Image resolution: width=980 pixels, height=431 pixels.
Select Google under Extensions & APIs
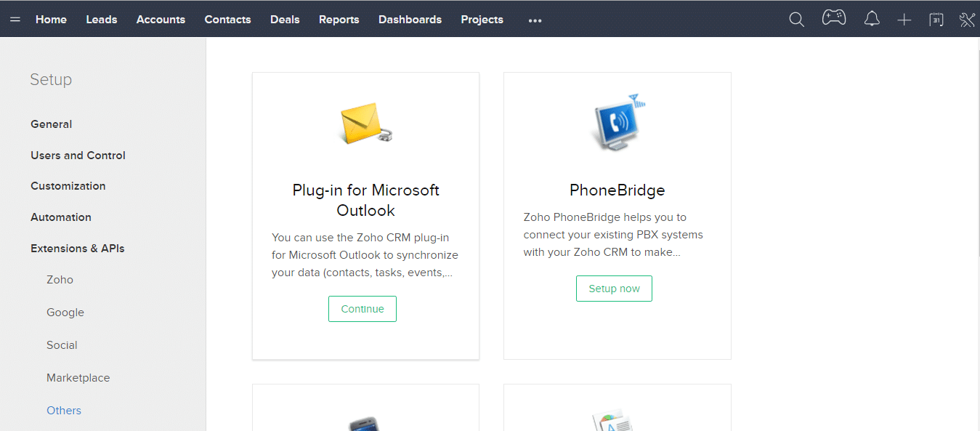click(65, 313)
